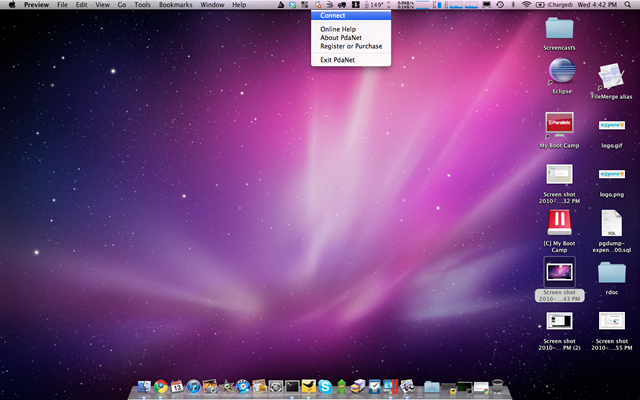Viewport: 640px width, 400px height.
Task: Launch Skype from the Dock
Action: pyautogui.click(x=325, y=386)
